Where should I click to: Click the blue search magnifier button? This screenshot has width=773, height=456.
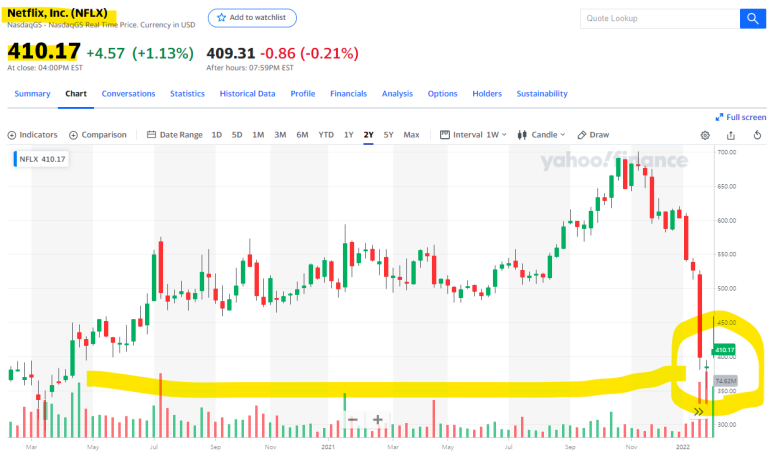pos(752,19)
